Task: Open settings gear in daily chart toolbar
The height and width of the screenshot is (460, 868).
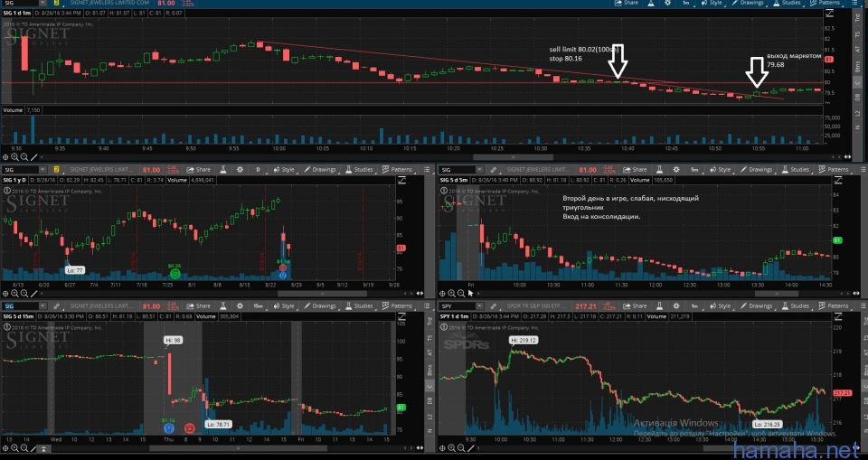Action: (x=240, y=169)
